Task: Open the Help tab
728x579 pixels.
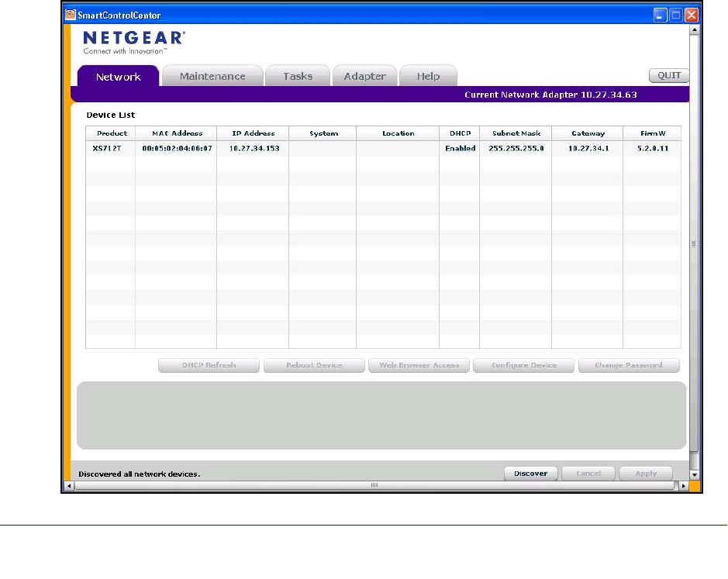Action: tap(428, 76)
